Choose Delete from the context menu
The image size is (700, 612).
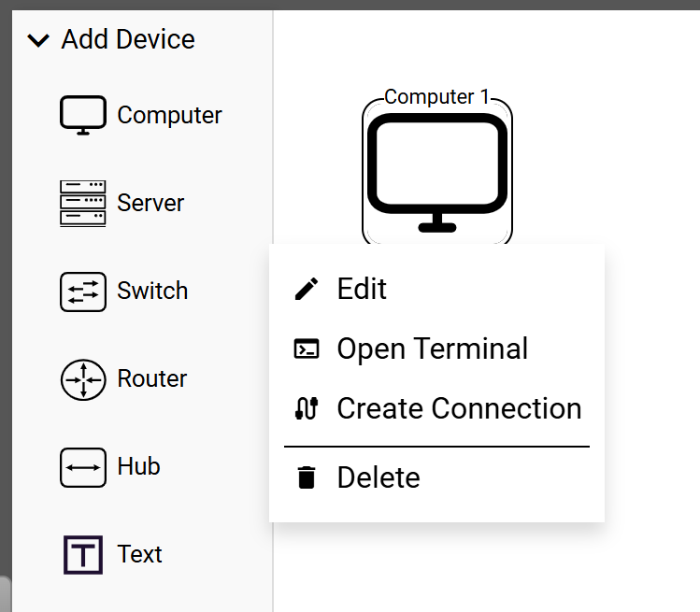(379, 478)
